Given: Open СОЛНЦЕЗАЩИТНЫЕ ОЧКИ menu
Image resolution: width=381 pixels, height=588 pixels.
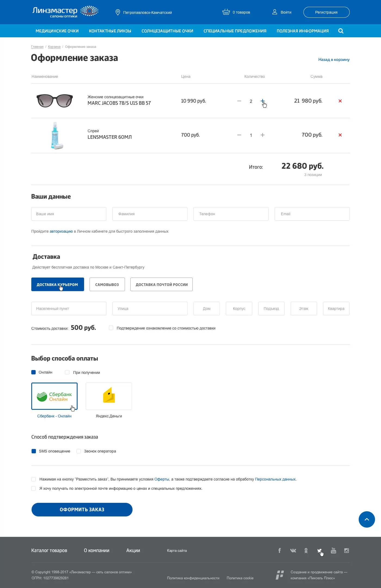Looking at the screenshot, I should coord(167,31).
